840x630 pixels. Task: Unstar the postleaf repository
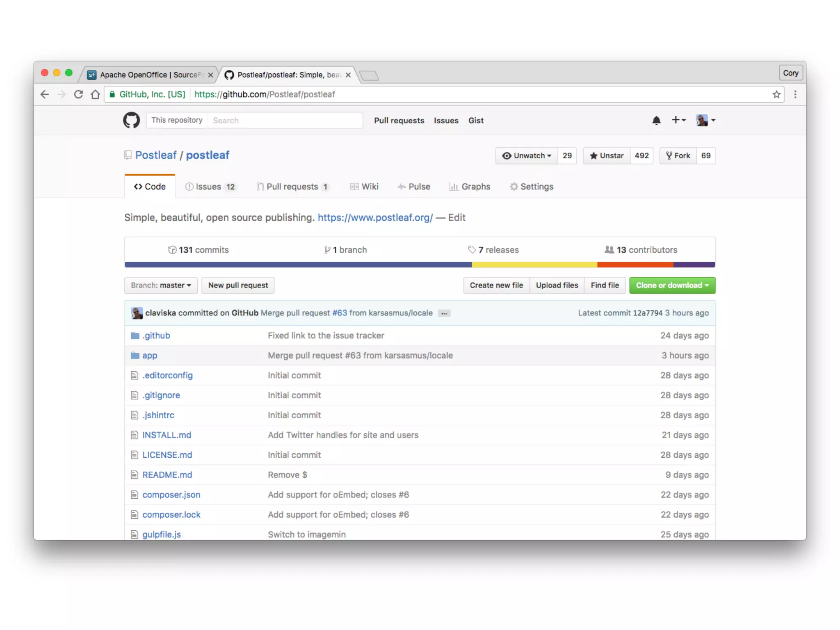(606, 156)
